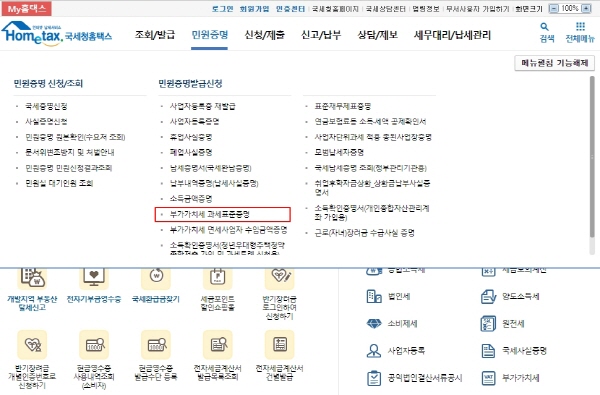Open 전자세금계산서 발급목록조회 icon

(218, 345)
